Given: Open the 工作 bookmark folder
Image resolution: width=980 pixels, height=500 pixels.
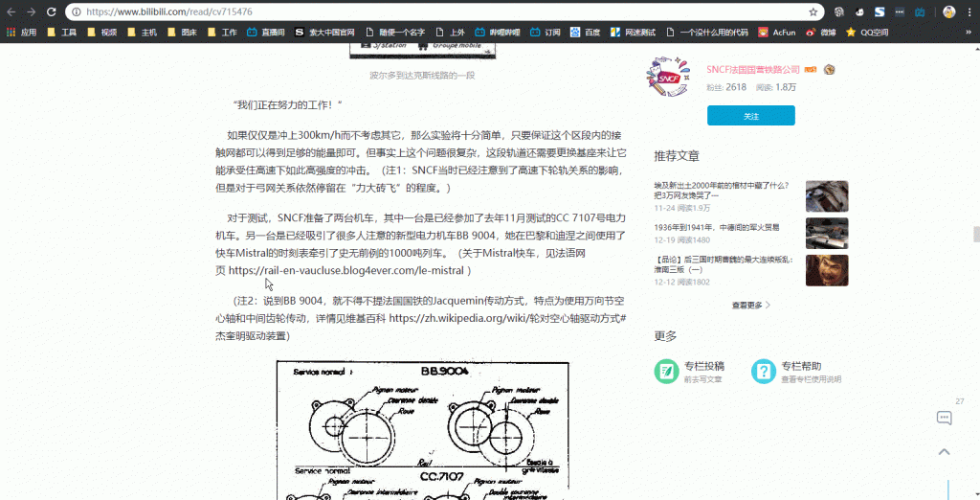Looking at the screenshot, I should (222, 32).
